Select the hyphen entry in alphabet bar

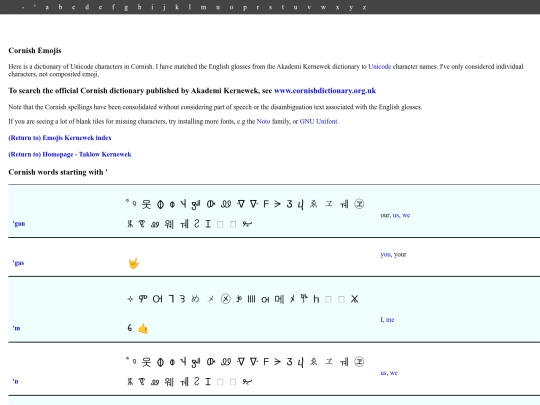click(23, 7)
